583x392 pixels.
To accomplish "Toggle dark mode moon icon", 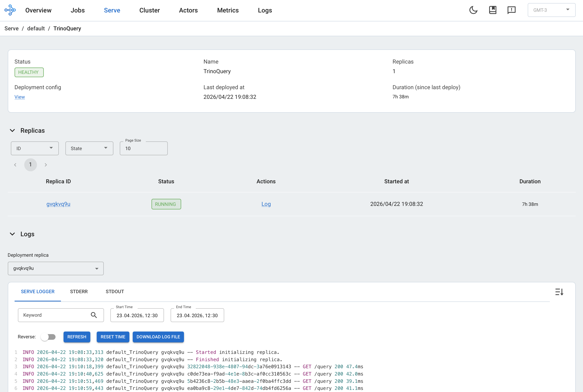I will [473, 10].
